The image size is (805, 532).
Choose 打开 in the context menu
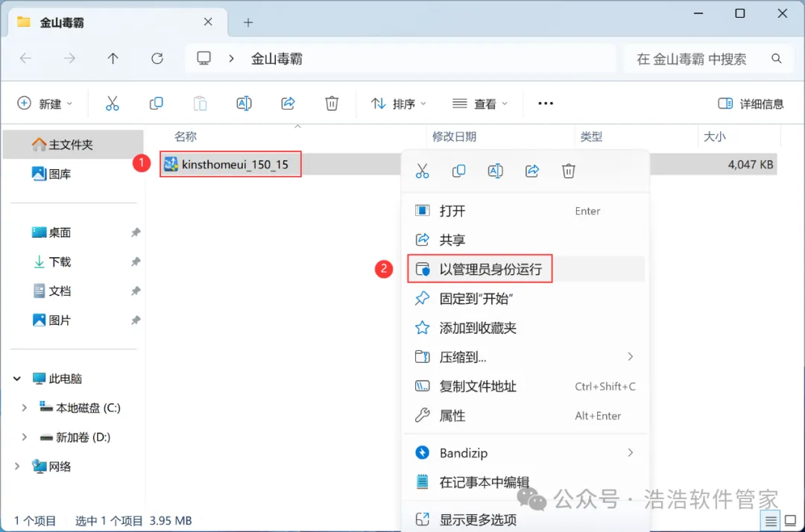(525, 211)
